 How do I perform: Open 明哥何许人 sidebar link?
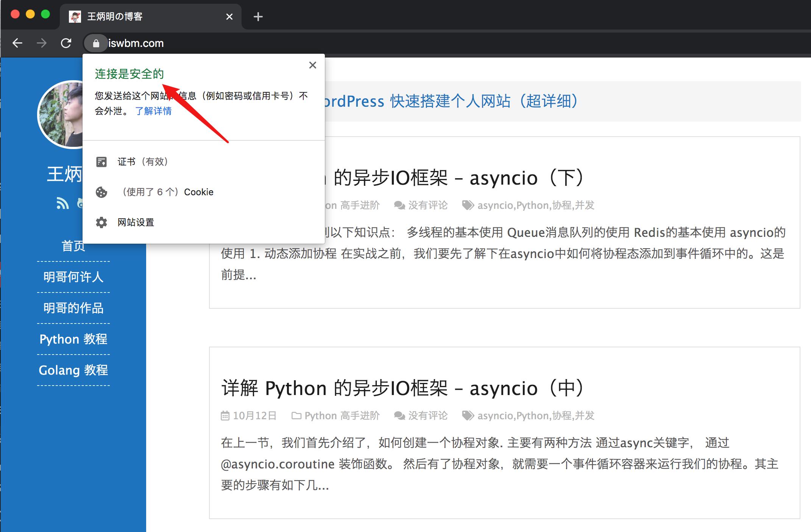tap(73, 277)
